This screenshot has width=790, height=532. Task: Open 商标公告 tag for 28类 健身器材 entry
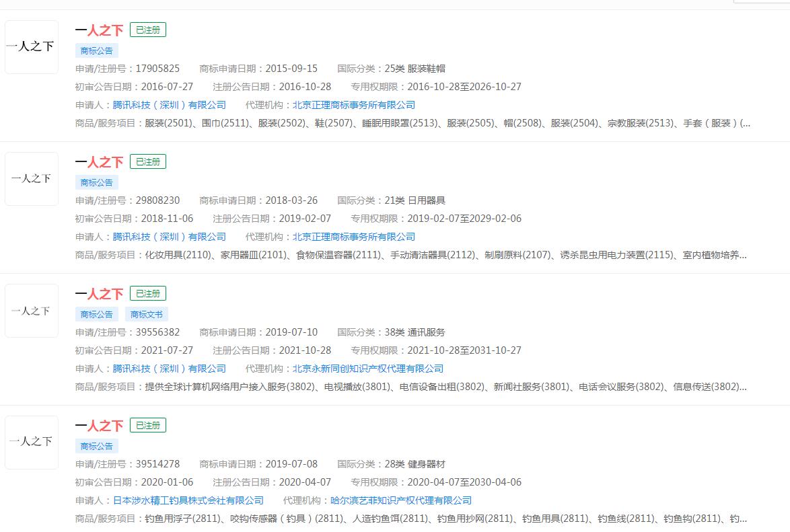click(x=97, y=446)
